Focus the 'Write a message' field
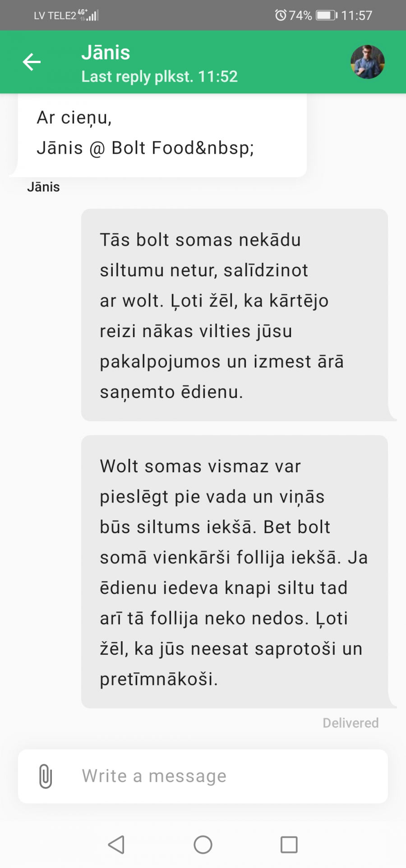406x868 pixels. 203,776
